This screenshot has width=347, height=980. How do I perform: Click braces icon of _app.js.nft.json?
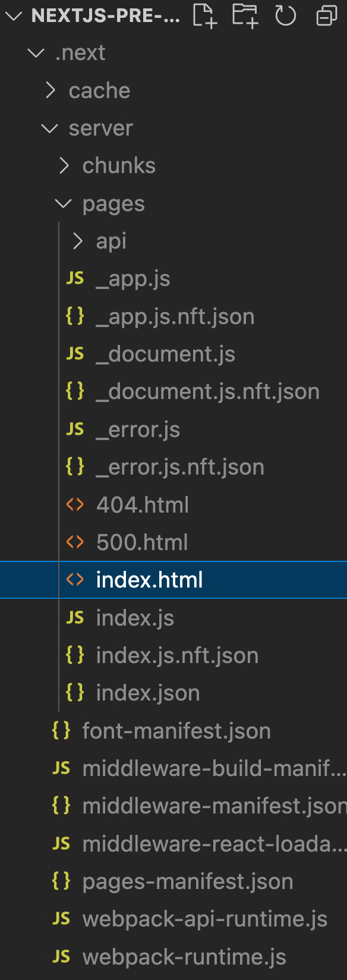[75, 316]
